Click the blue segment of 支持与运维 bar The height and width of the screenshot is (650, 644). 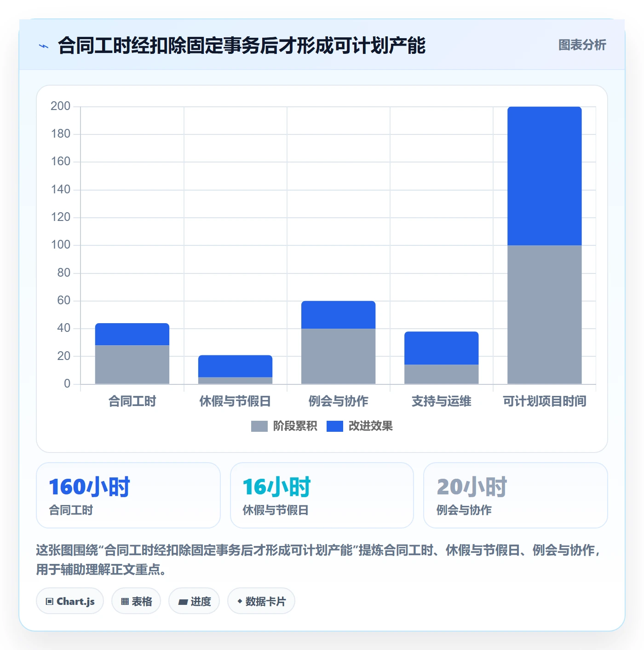[441, 348]
